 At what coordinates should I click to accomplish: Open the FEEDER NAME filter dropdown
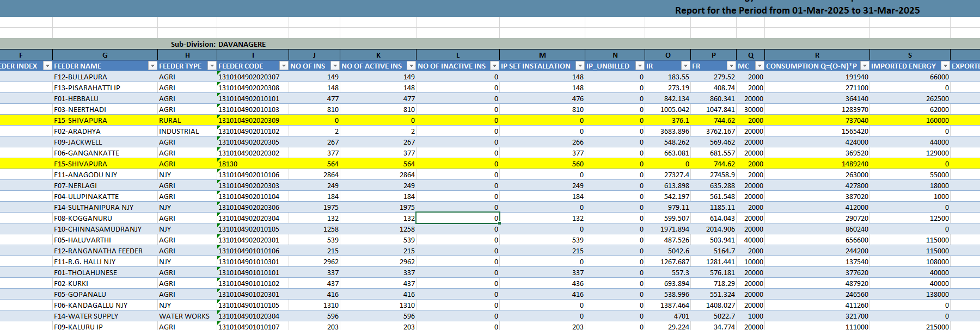(x=152, y=66)
